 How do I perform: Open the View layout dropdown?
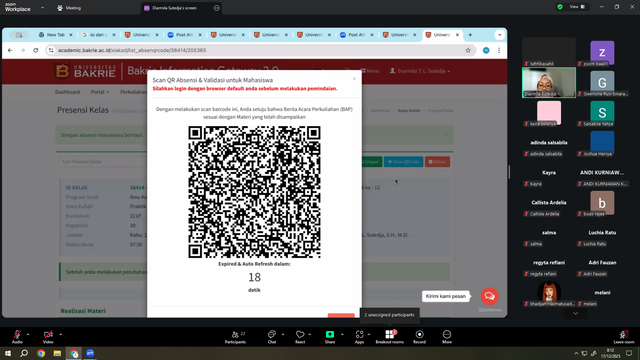(578, 7)
